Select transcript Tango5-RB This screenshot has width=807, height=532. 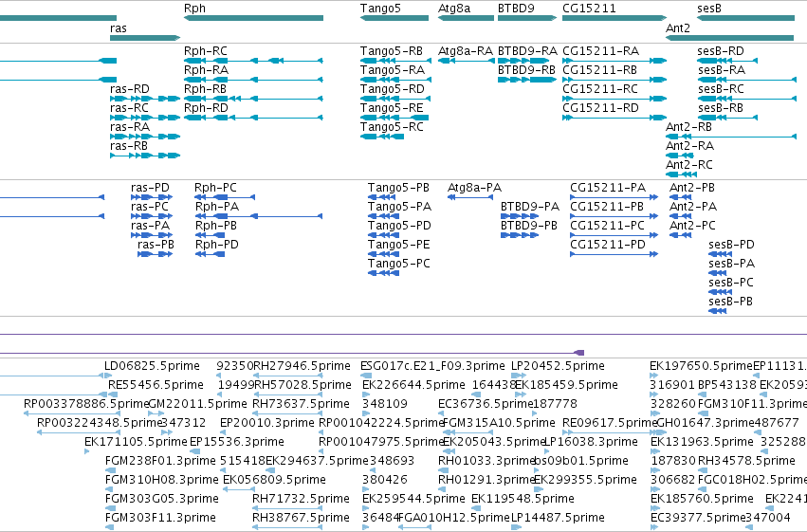[x=391, y=51]
